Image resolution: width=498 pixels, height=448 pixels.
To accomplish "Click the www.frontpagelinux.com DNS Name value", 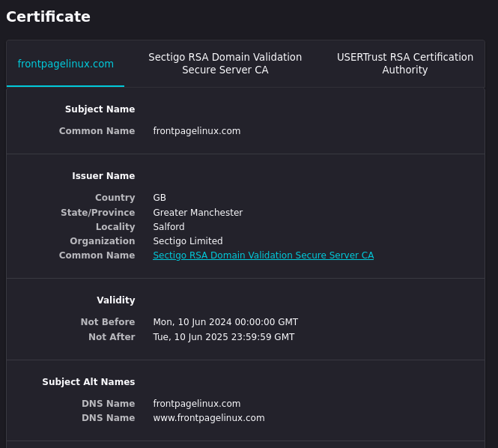I will pos(209,418).
